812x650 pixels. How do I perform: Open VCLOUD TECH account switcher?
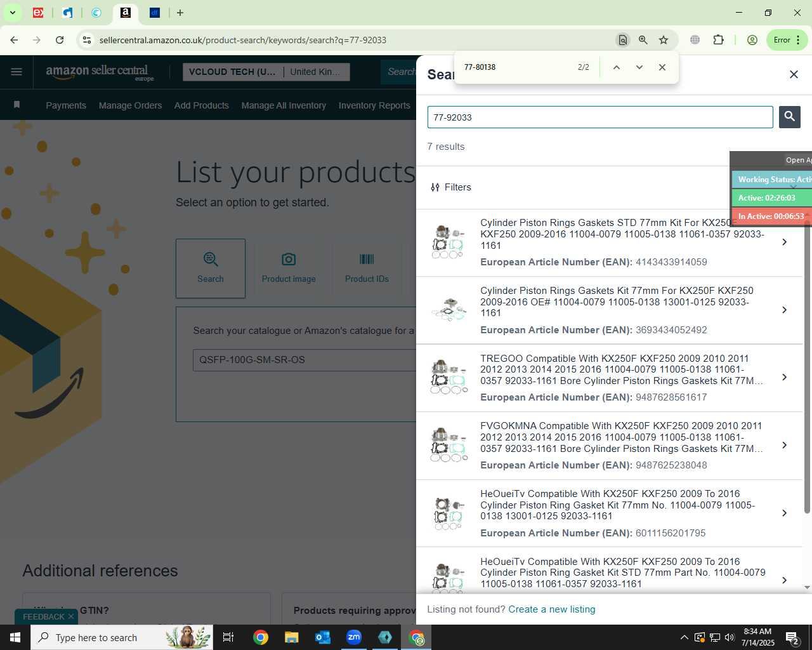266,72
